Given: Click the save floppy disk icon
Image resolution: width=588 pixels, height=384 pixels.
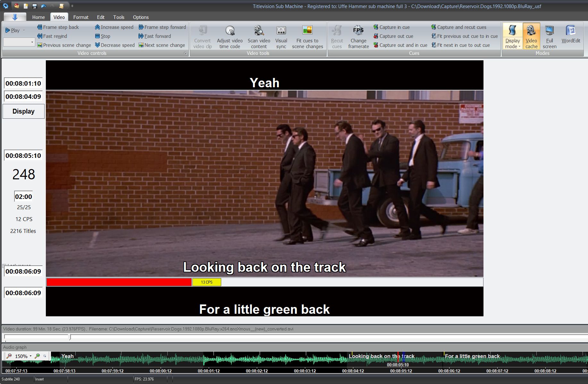Looking at the screenshot, I should (x=35, y=6).
